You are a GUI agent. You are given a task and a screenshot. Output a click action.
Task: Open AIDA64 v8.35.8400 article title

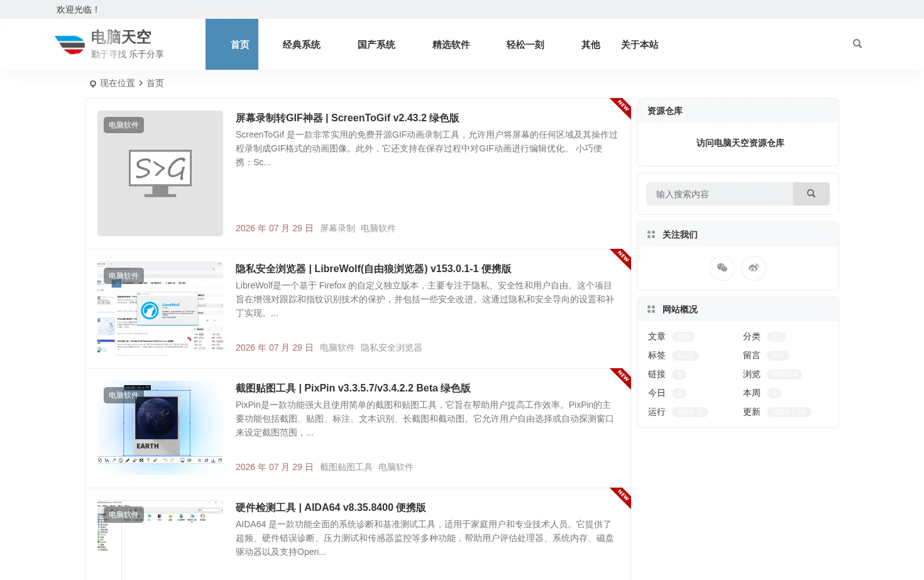click(331, 508)
